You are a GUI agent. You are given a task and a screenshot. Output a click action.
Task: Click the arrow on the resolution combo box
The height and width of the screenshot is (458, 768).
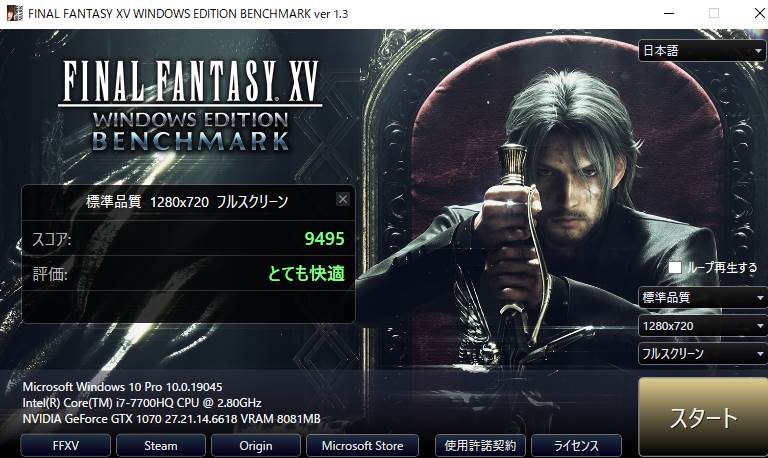pyautogui.click(x=760, y=326)
